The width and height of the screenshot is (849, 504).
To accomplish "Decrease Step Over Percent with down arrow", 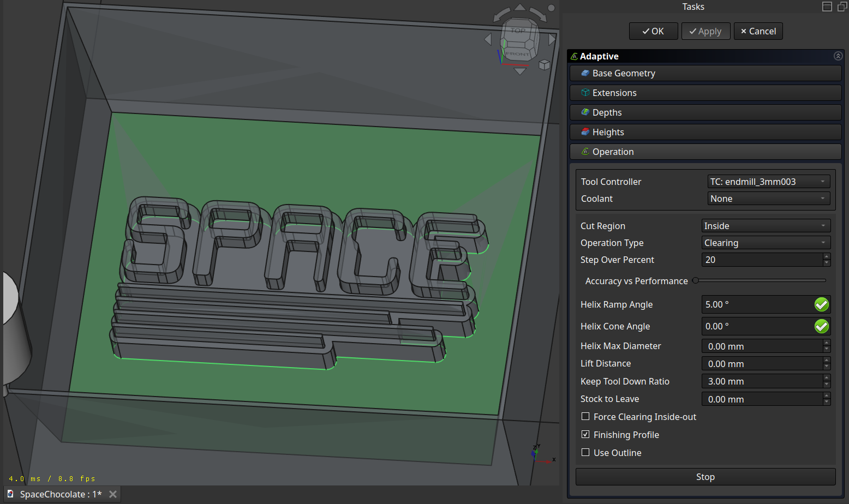I will point(827,263).
